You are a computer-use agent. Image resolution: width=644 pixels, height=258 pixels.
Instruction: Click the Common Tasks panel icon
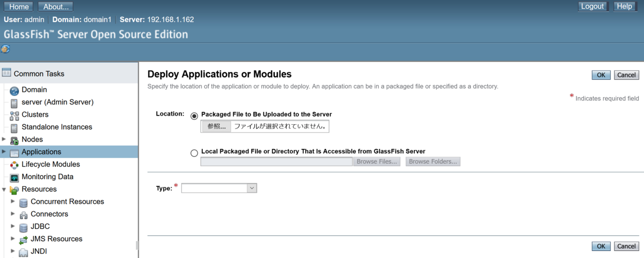(6, 73)
